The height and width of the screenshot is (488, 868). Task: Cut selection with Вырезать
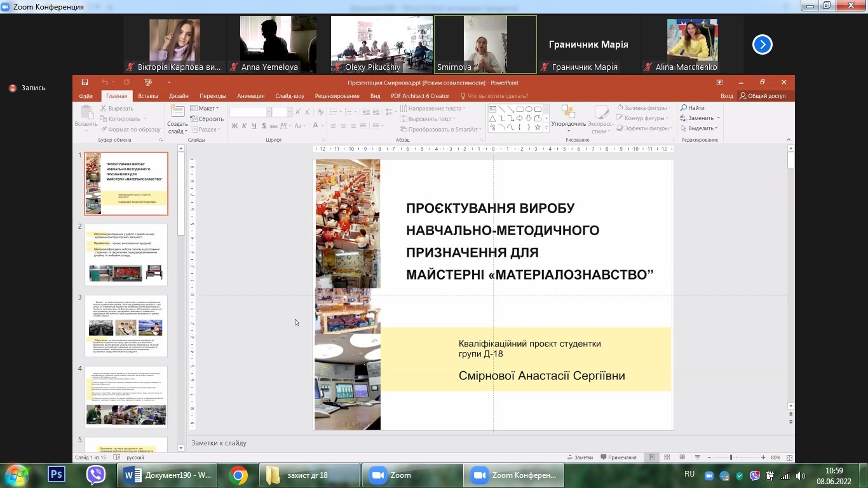(x=116, y=109)
